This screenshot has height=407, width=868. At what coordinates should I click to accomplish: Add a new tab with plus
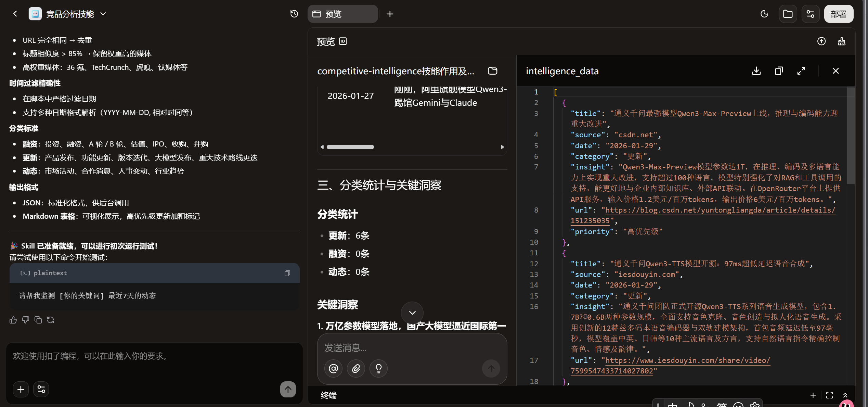pos(390,14)
